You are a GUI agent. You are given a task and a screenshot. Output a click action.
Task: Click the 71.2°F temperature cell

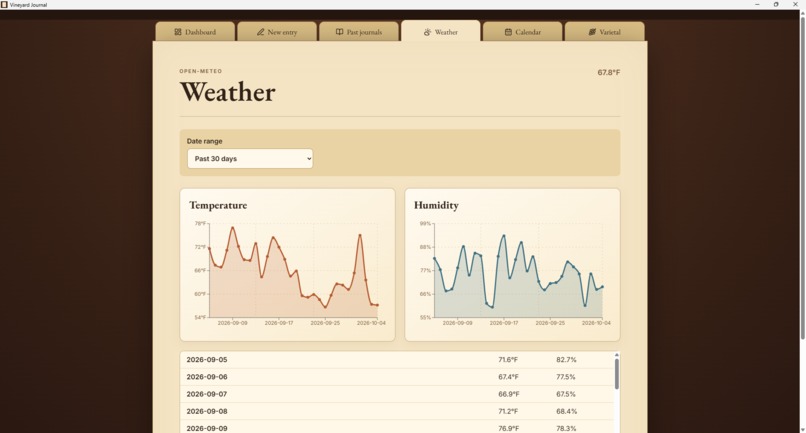click(x=508, y=411)
